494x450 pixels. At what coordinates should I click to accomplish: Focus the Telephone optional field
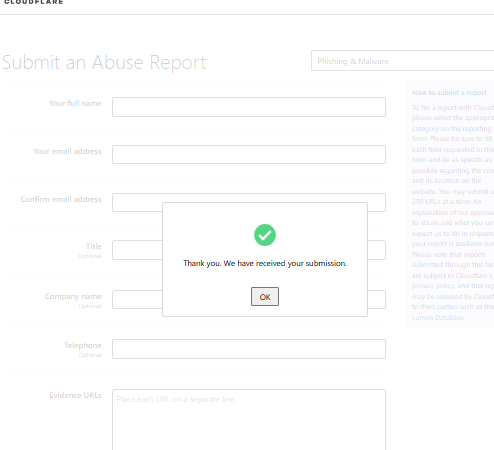pyautogui.click(x=249, y=349)
